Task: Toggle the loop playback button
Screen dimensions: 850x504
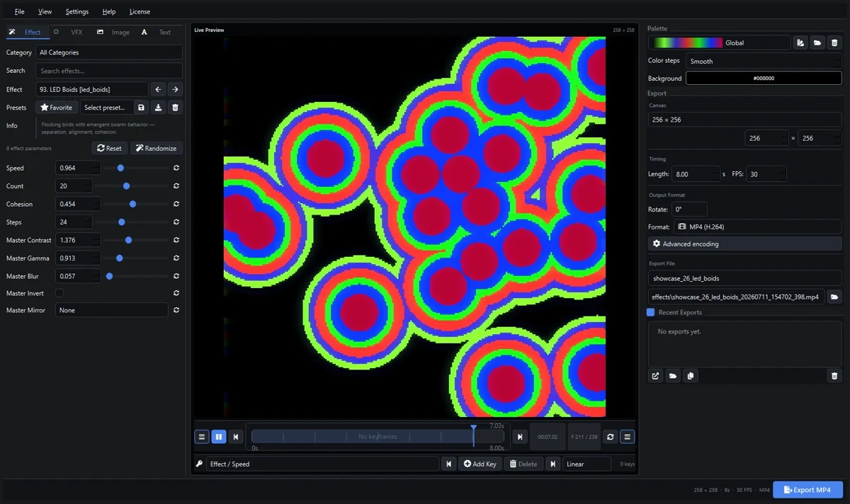Action: [610, 437]
